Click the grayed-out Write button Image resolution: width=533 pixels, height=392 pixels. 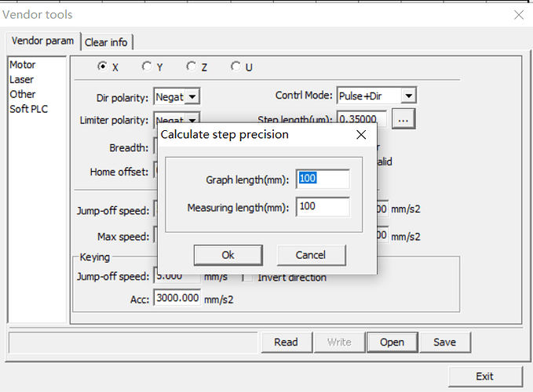click(339, 342)
